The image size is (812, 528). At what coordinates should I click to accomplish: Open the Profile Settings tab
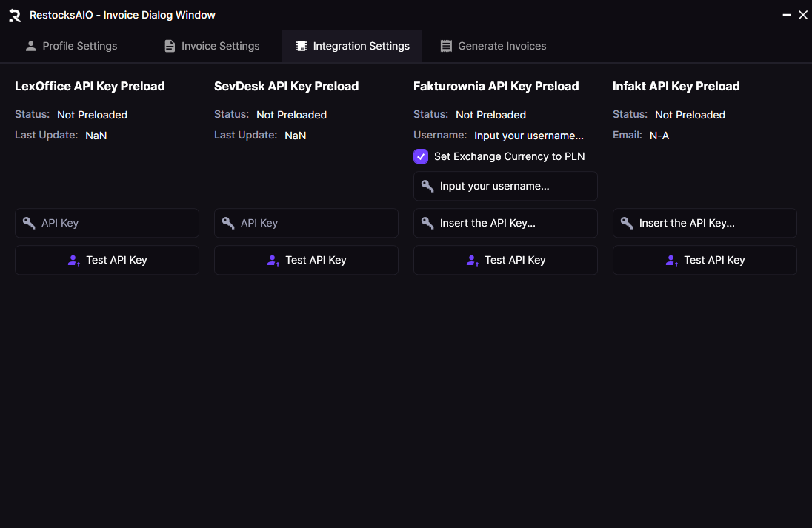tap(71, 46)
